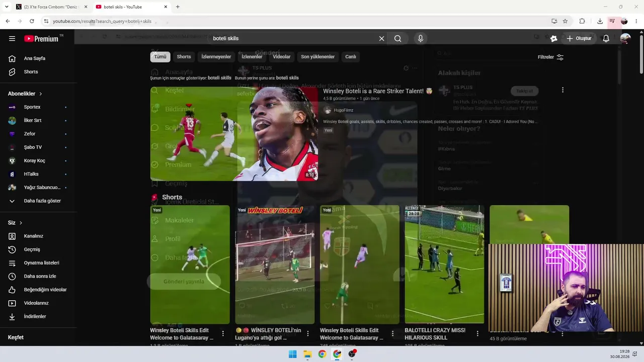Open the browser downloads icon
The image size is (644, 362).
(600, 21)
